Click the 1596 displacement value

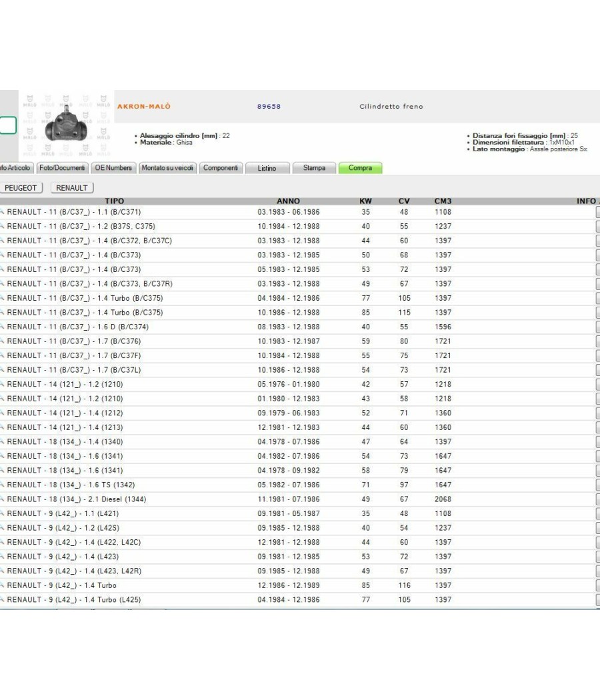pyautogui.click(x=443, y=327)
